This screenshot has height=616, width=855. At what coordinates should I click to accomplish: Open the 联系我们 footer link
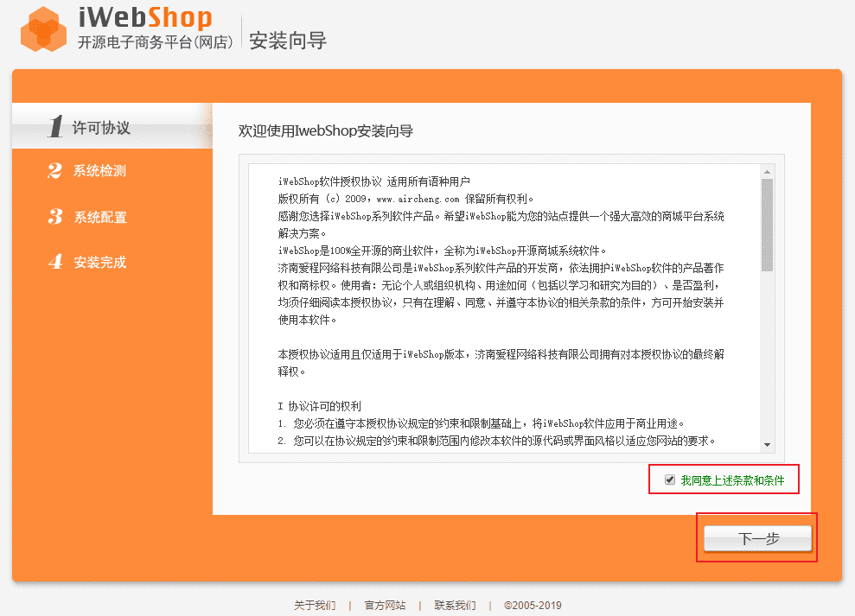click(456, 605)
